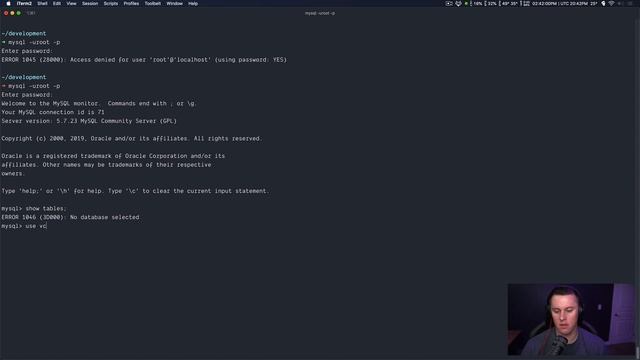Click the "Type 'help;' or '\h' for help" line

135,191
